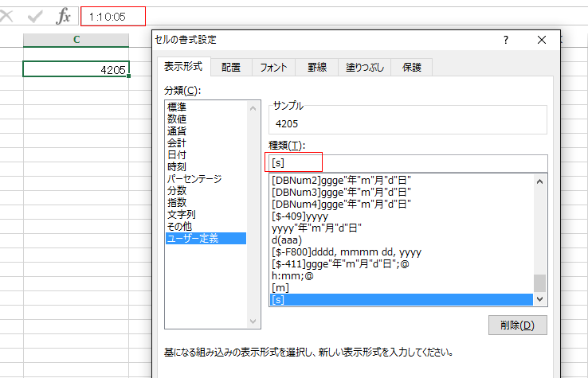Open the insert function fx icon
Screen dimensions: 588x378
[x=64, y=17]
